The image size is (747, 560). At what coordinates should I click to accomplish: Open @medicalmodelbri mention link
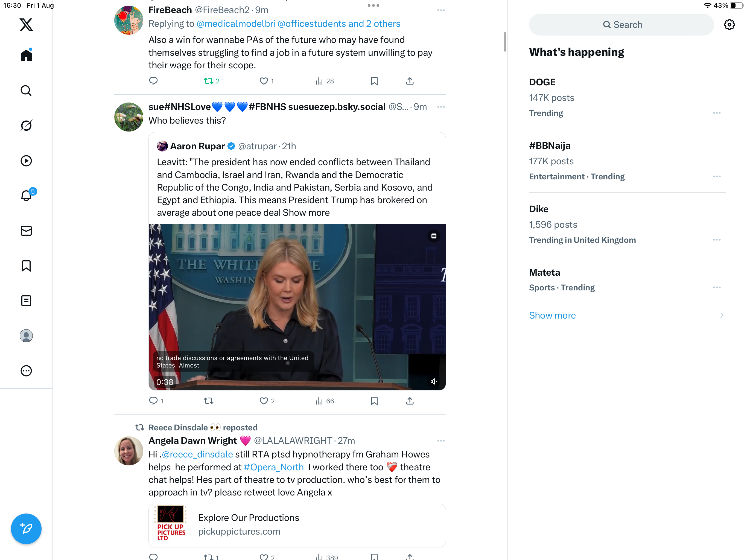pos(236,24)
